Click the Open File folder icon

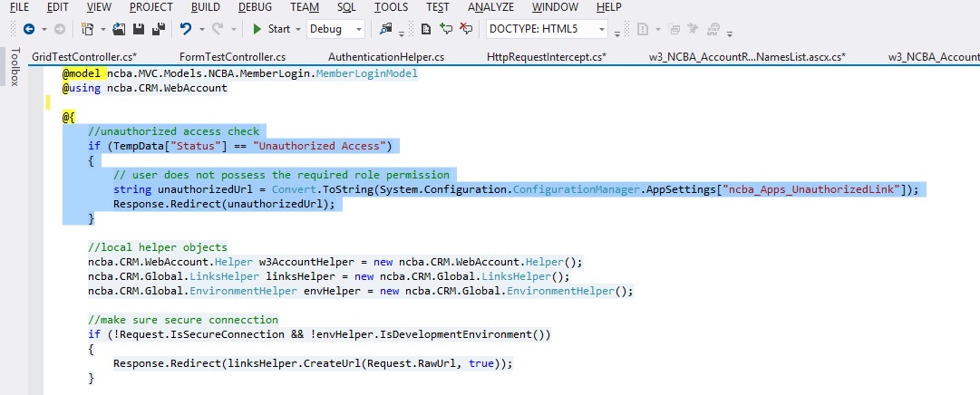pyautogui.click(x=119, y=29)
